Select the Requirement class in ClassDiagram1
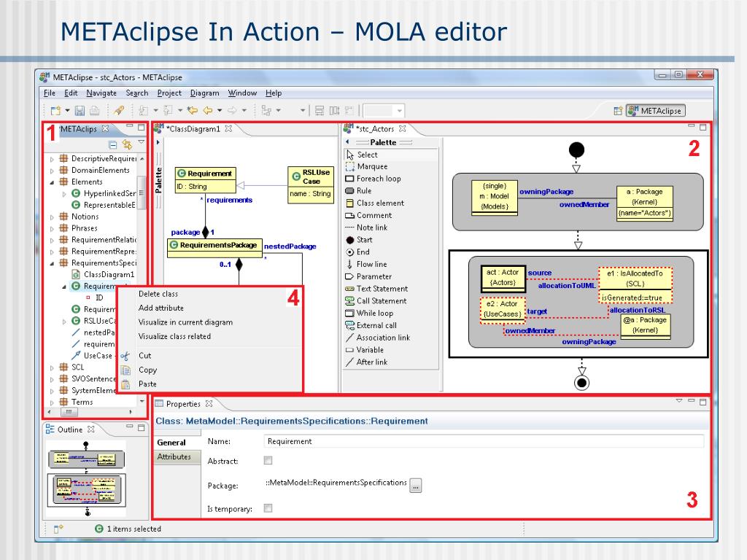The width and height of the screenshot is (747, 560). [205, 180]
